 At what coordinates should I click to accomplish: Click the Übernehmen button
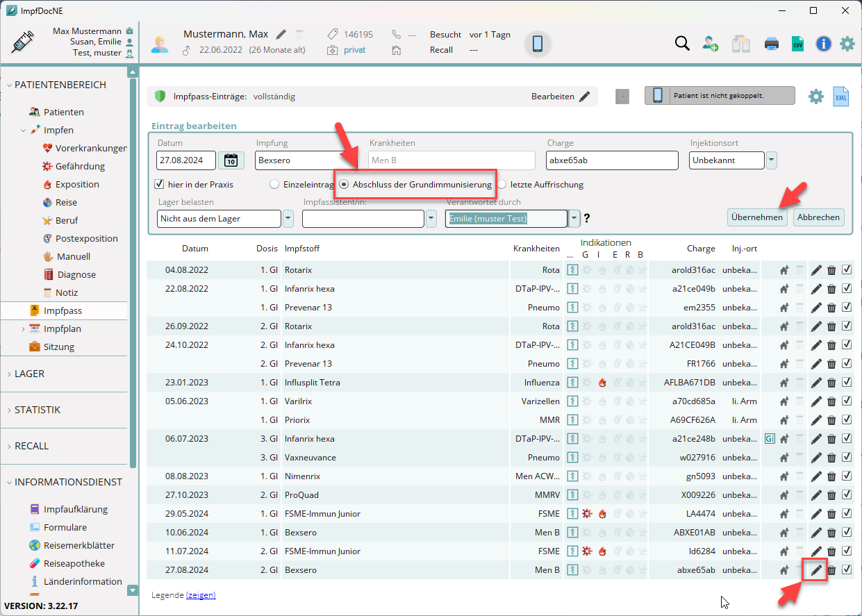(x=757, y=217)
